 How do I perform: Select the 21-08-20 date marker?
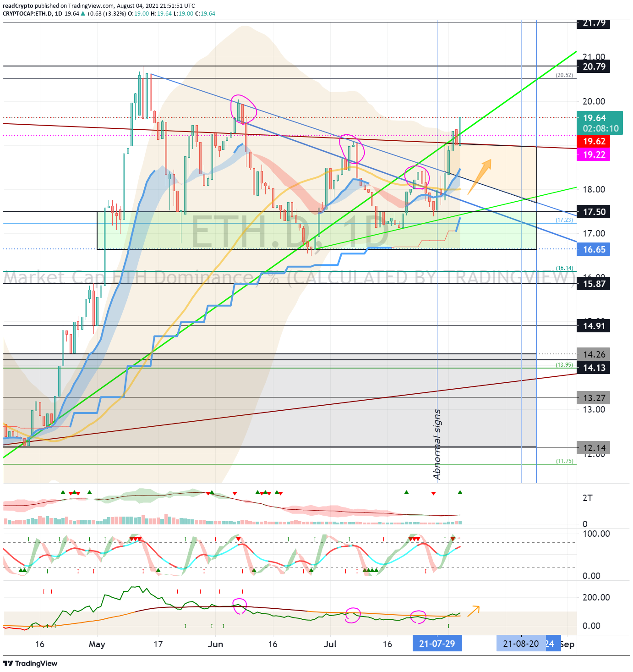521,644
